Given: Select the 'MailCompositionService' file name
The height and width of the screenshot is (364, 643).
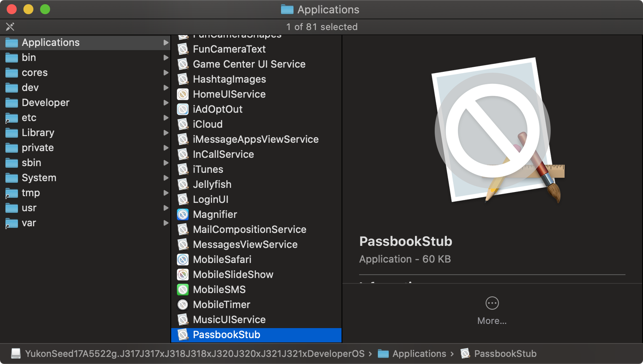Looking at the screenshot, I should click(250, 230).
